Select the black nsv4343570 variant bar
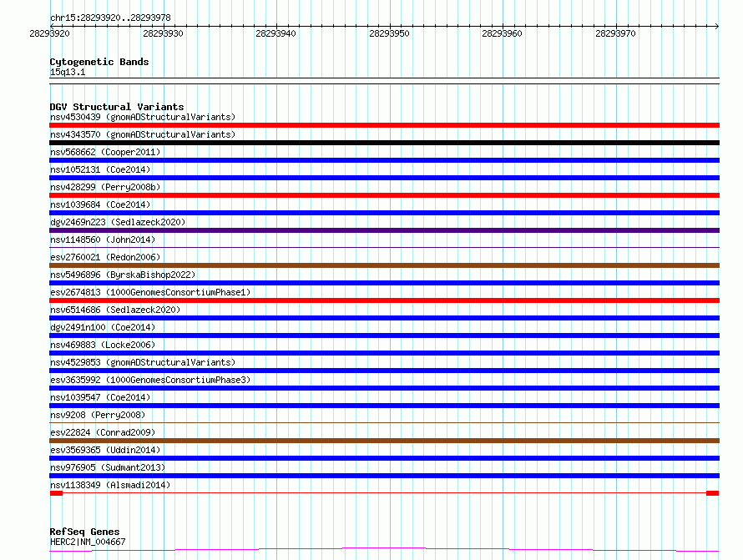743x560 pixels. [x=384, y=143]
